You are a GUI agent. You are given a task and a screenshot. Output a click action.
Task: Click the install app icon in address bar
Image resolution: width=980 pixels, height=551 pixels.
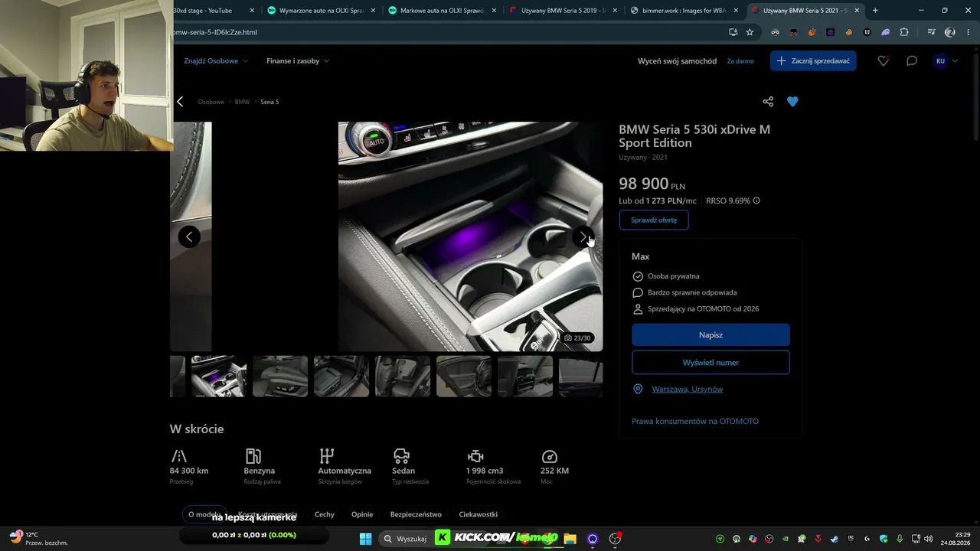(x=733, y=32)
